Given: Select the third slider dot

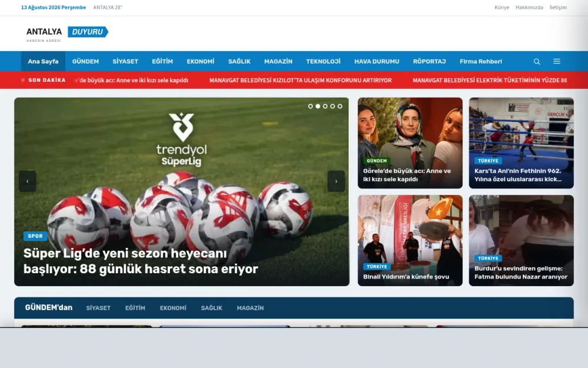Looking at the screenshot, I should tap(325, 106).
